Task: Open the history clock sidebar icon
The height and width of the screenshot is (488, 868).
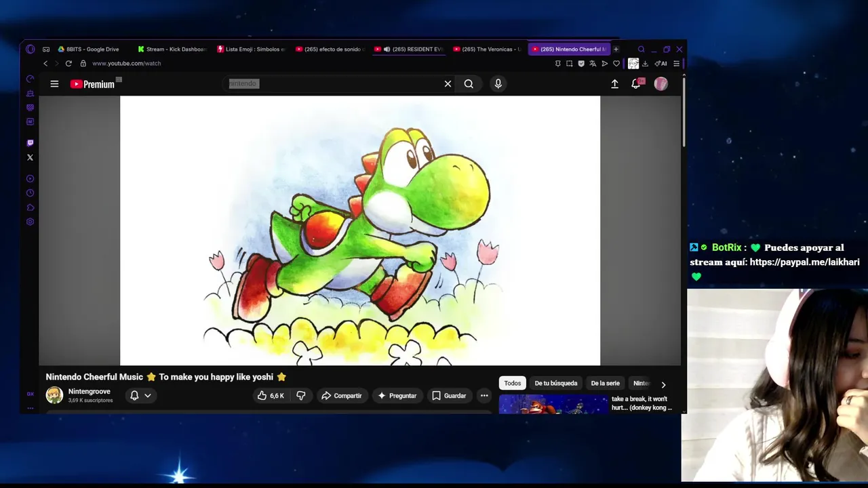Action: pos(30,193)
